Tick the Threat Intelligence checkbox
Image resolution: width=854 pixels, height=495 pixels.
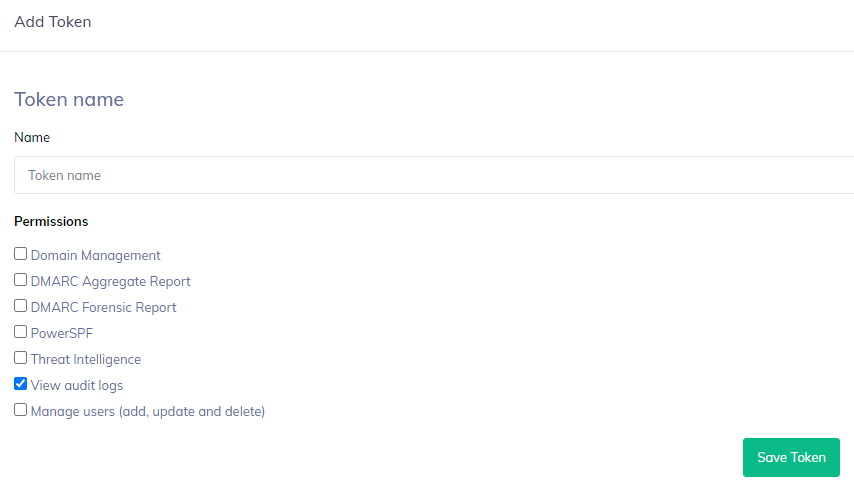[x=21, y=358]
